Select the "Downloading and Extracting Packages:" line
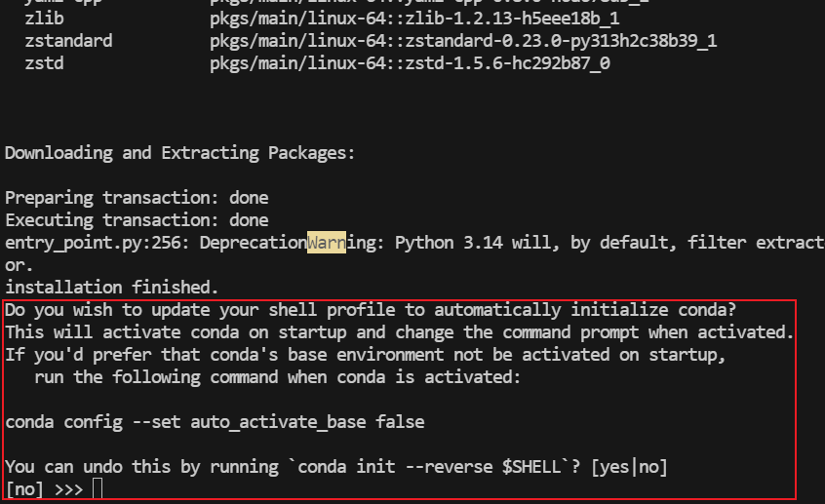 [180, 153]
